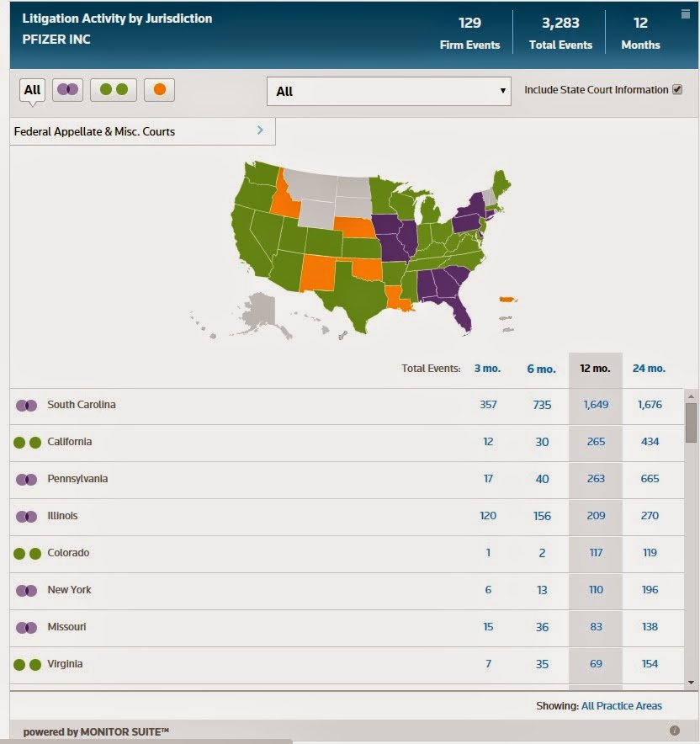Image resolution: width=700 pixels, height=744 pixels.
Task: Open Missouri 6 mo. value 36
Action: click(x=542, y=627)
